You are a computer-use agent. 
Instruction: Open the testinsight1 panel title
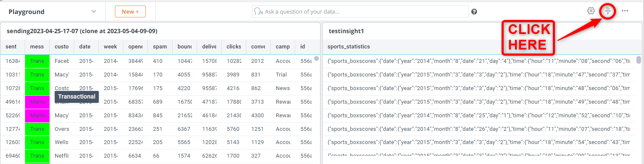pos(346,31)
